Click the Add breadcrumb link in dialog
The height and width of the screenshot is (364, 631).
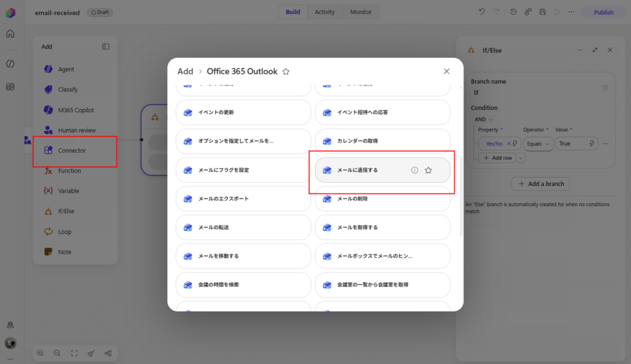[x=185, y=71]
